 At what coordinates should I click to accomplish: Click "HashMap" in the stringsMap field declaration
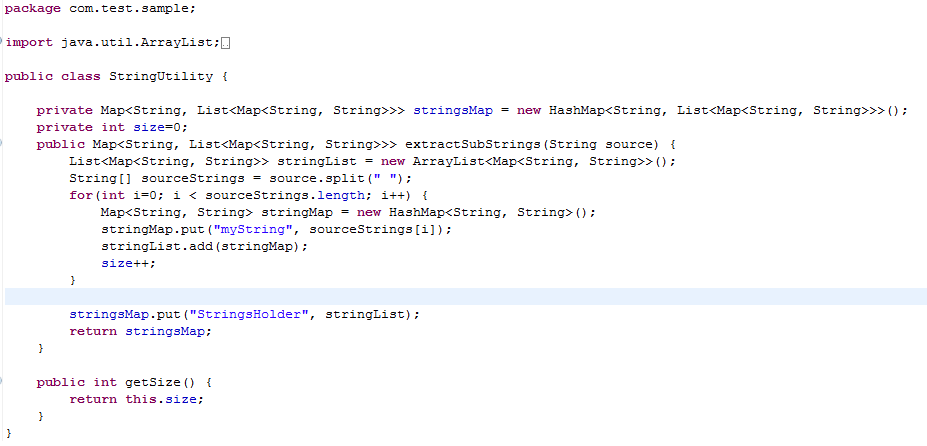(577, 110)
